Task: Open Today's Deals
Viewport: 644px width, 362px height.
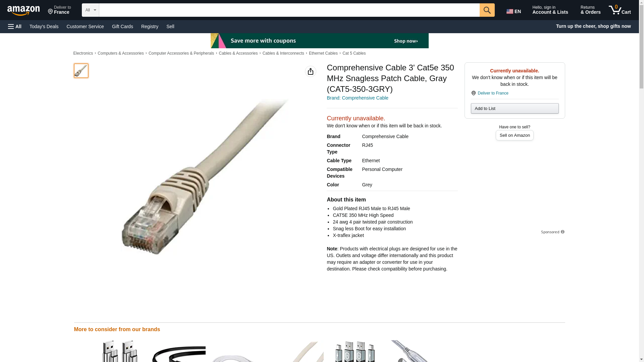Action: click(x=44, y=26)
